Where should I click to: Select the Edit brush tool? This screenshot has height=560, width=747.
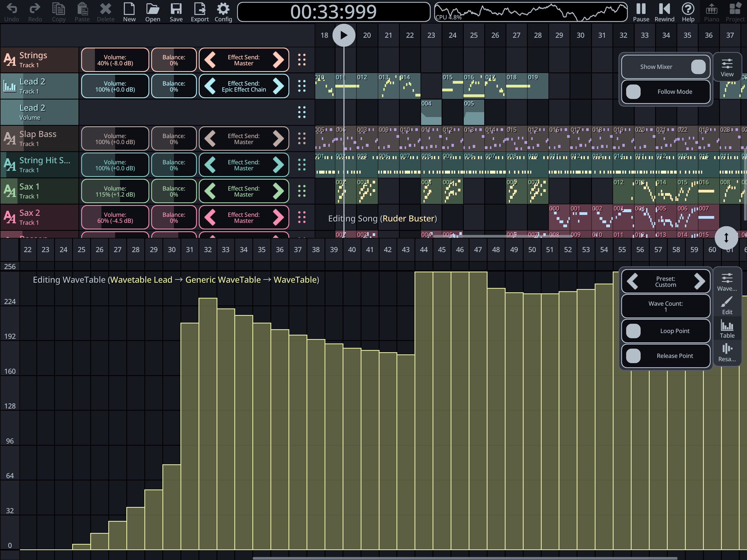(727, 305)
